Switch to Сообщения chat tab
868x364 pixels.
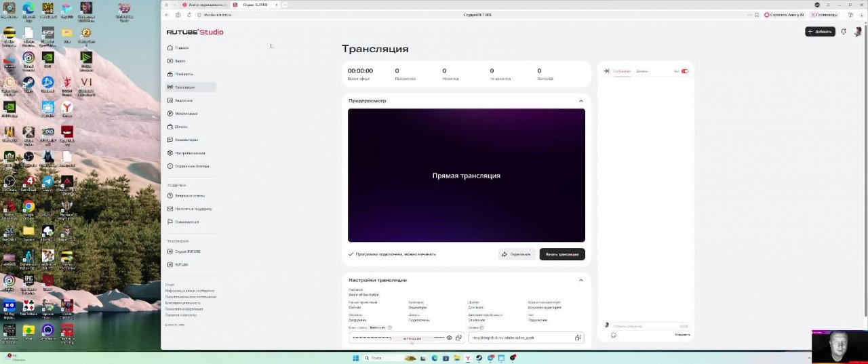point(622,71)
